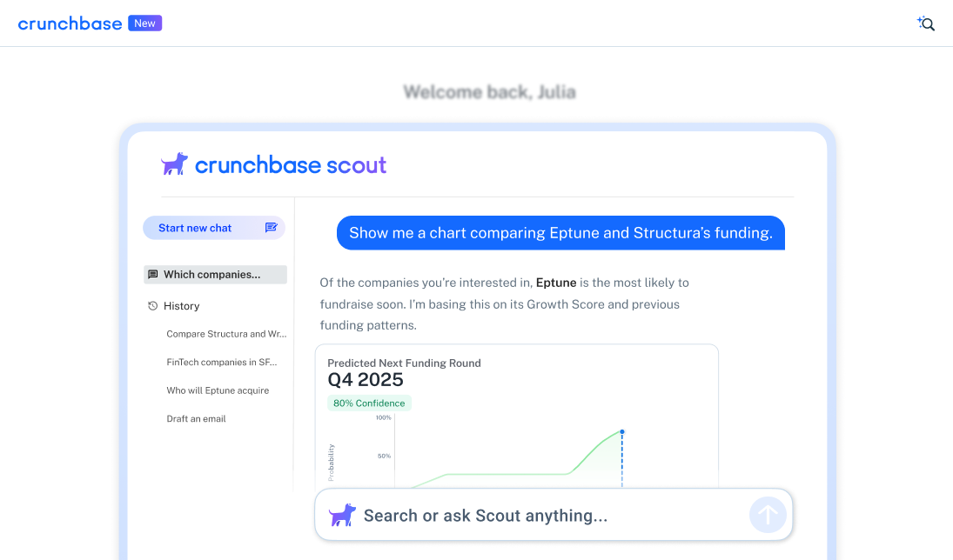Start a new chat
Screen dimensions: 953x560
click(214, 228)
